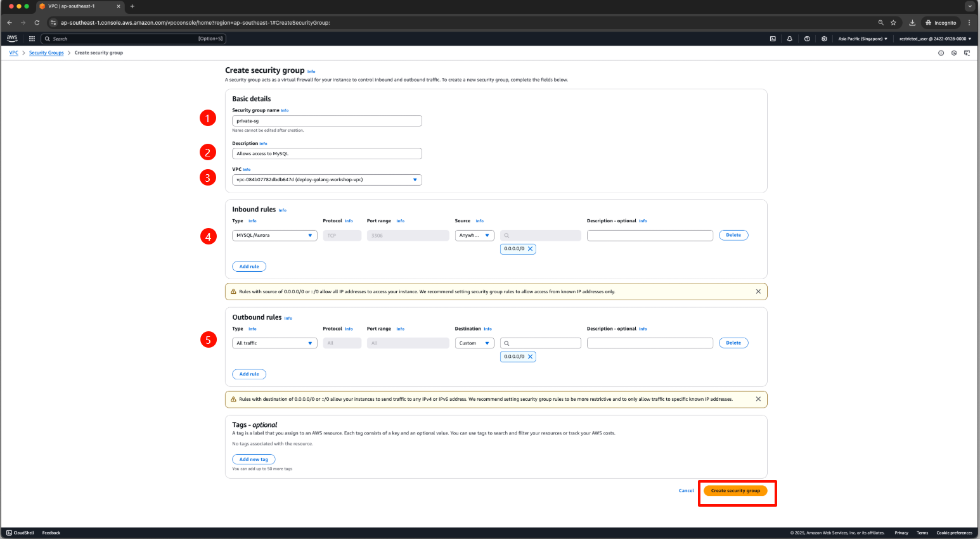Click the outbound destination search field

coord(541,343)
